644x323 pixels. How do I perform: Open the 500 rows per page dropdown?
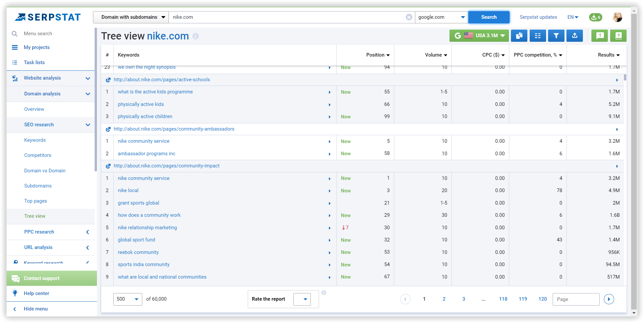(x=127, y=299)
